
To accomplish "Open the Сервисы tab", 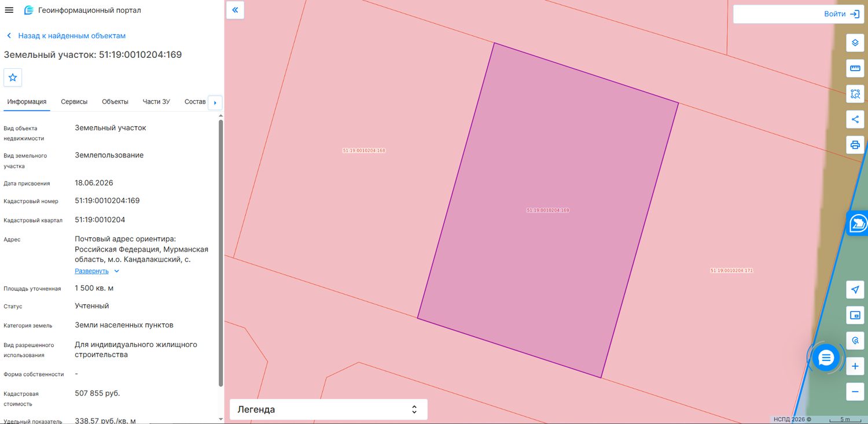I will pos(74,102).
